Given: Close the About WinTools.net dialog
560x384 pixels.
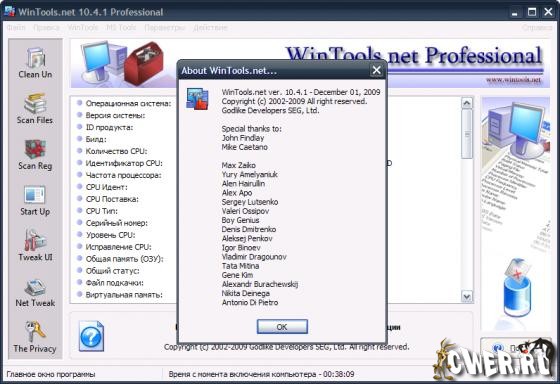Looking at the screenshot, I should tap(376, 70).
